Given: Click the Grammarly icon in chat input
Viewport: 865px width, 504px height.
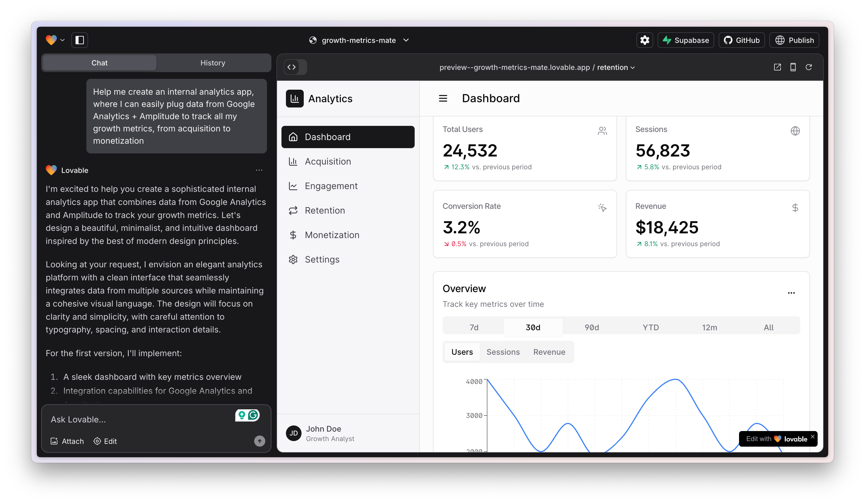Looking at the screenshot, I should click(253, 415).
